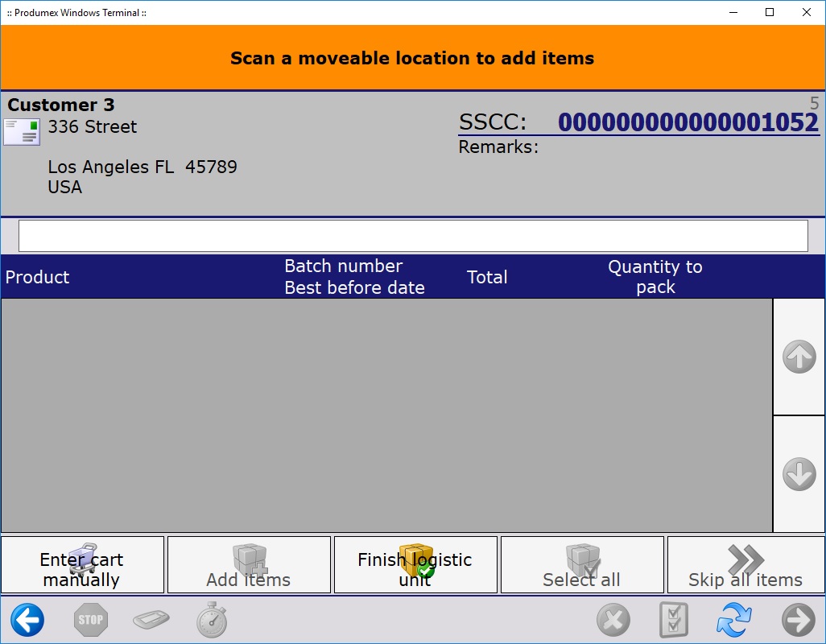Open the SSCC number 0000000000000001052 link
This screenshot has height=644, width=826.
[690, 122]
